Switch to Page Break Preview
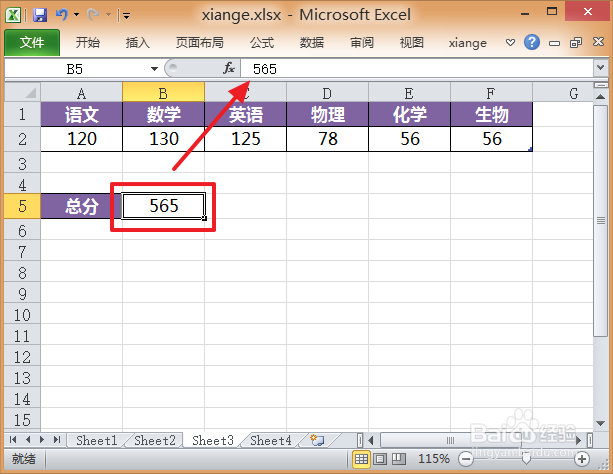Image resolution: width=613 pixels, height=474 pixels. pyautogui.click(x=399, y=459)
